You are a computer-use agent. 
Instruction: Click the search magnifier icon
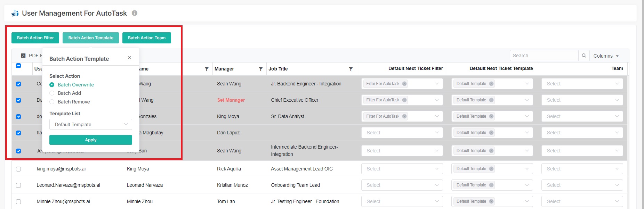pyautogui.click(x=584, y=56)
